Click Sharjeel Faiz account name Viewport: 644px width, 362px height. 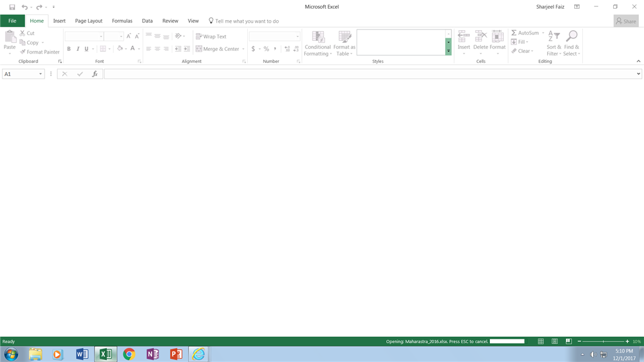(550, 7)
